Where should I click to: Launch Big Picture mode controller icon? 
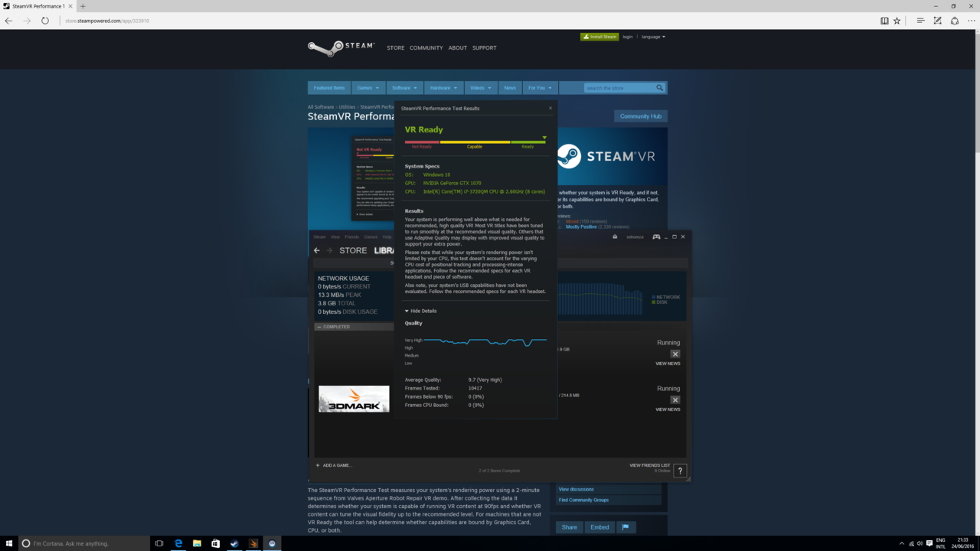point(656,237)
